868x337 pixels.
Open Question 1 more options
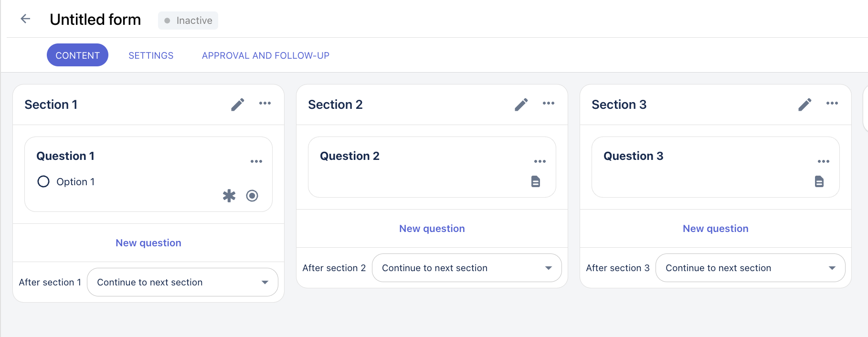[256, 161]
